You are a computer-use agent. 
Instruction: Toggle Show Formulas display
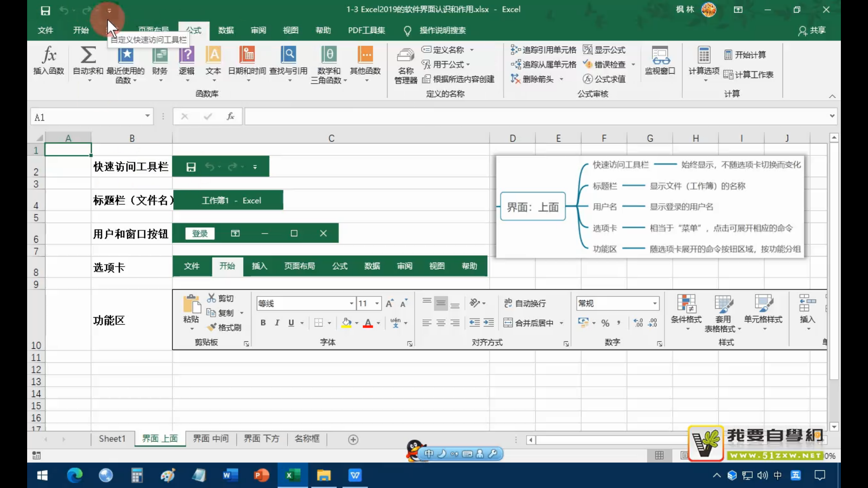point(604,50)
